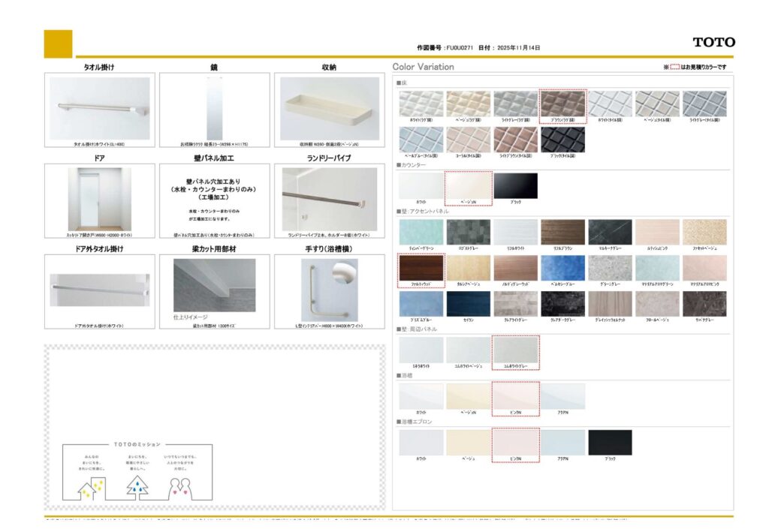Click the yellow square in the top-left corner
Screen dimensions: 769x532
coord(58,44)
